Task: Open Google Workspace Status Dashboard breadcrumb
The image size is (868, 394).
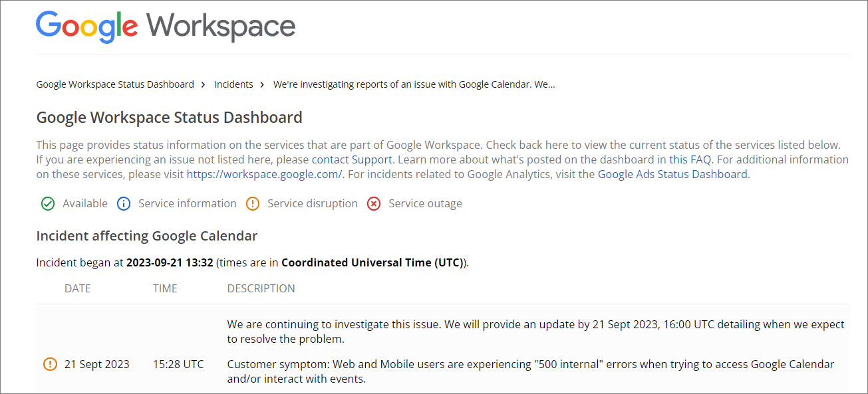Action: pyautogui.click(x=115, y=84)
